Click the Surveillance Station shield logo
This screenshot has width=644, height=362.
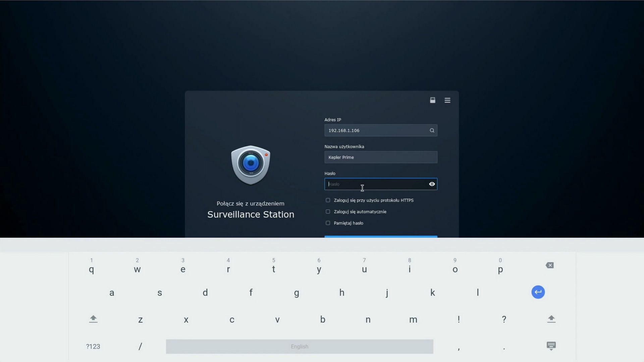[x=251, y=165]
